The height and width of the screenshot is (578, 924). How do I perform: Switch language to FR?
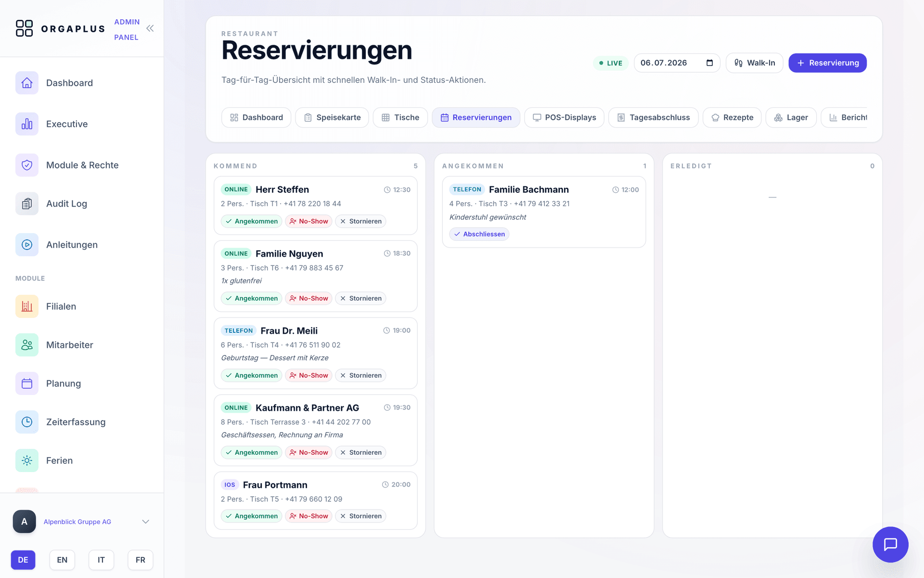[x=141, y=560]
